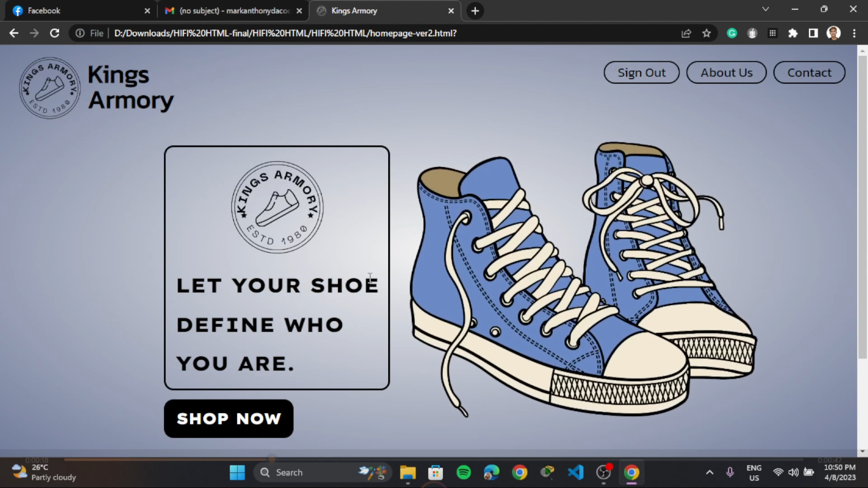Toggle the Chrome side panel

[813, 33]
